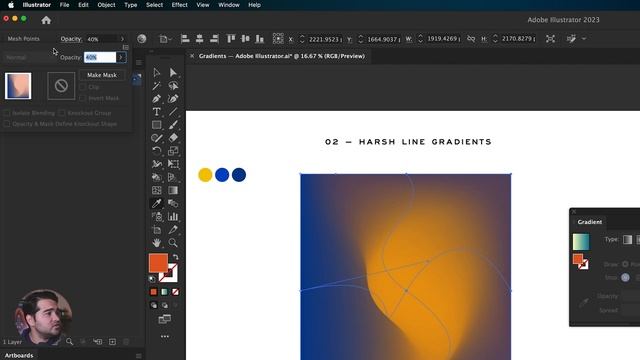Open the Normal blending mode dropdown
This screenshot has height=360, width=640.
coord(29,58)
